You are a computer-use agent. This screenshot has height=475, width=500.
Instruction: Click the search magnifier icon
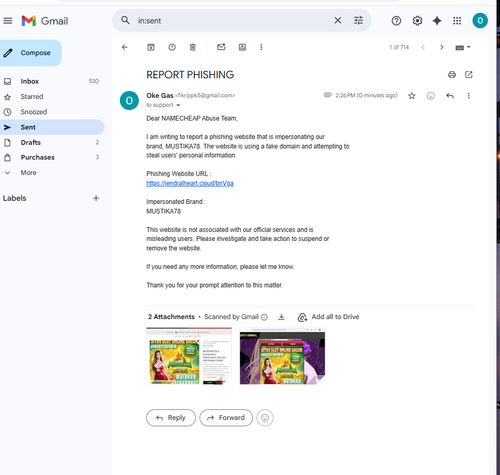(x=125, y=20)
